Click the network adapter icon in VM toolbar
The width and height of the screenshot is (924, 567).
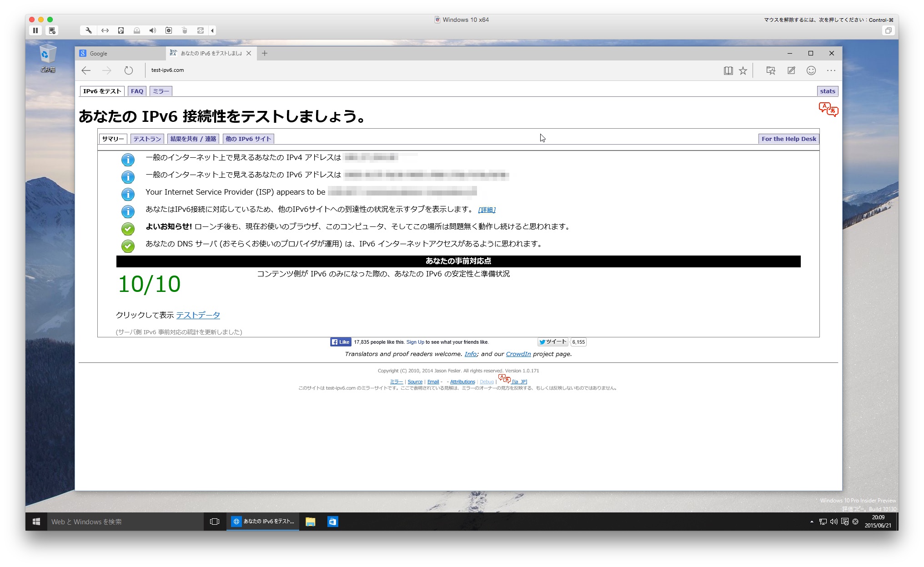point(105,30)
